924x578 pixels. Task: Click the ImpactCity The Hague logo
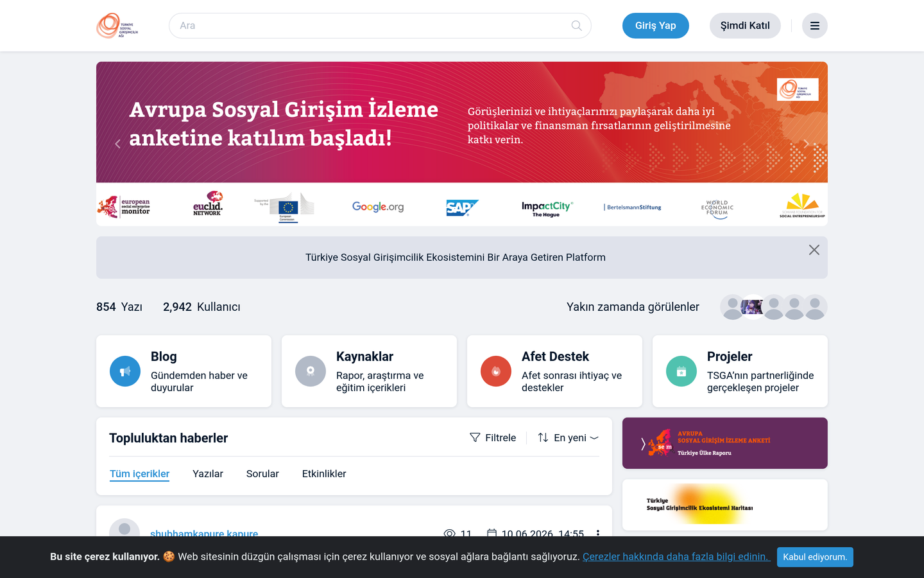point(547,209)
